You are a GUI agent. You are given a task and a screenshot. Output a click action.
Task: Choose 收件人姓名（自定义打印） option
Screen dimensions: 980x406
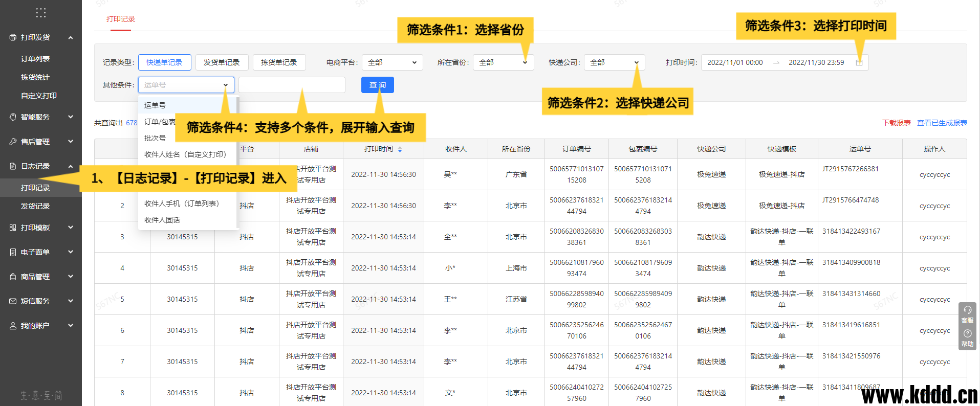pyautogui.click(x=185, y=154)
